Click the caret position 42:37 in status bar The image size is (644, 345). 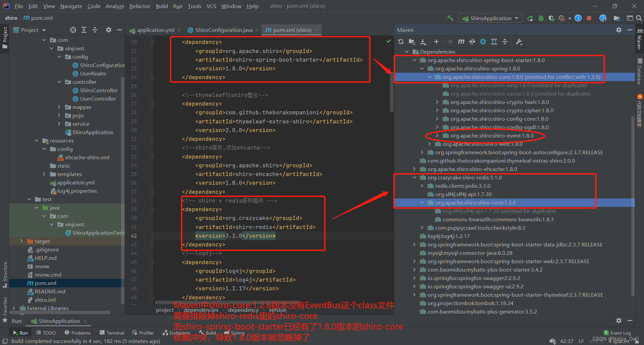[567, 341]
